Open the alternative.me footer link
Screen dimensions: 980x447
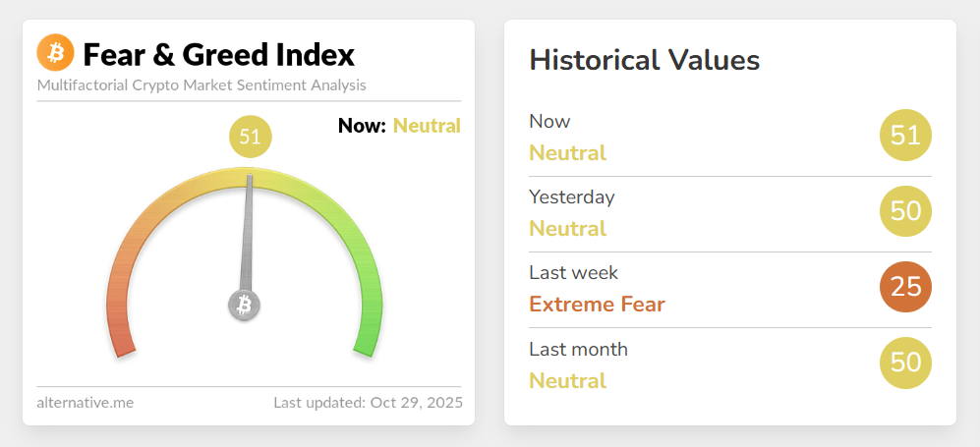pyautogui.click(x=85, y=403)
